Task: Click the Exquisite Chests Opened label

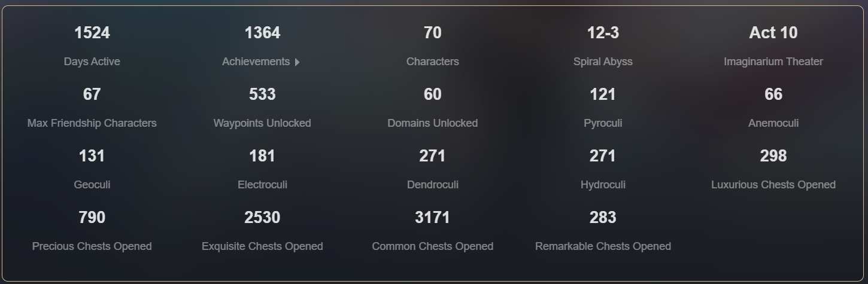Action: click(262, 246)
